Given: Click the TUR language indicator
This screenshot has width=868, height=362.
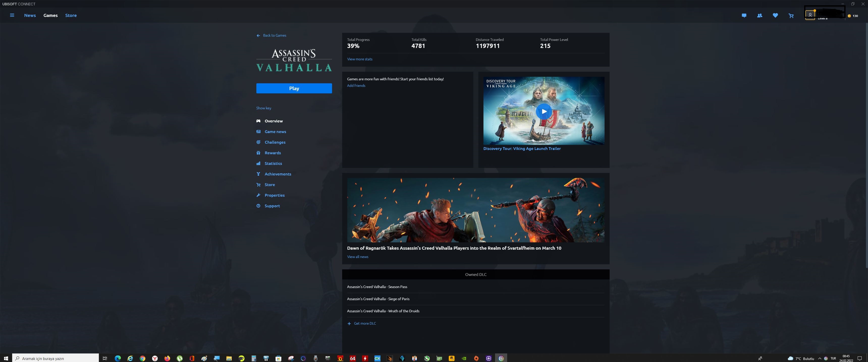Looking at the screenshot, I should point(833,358).
